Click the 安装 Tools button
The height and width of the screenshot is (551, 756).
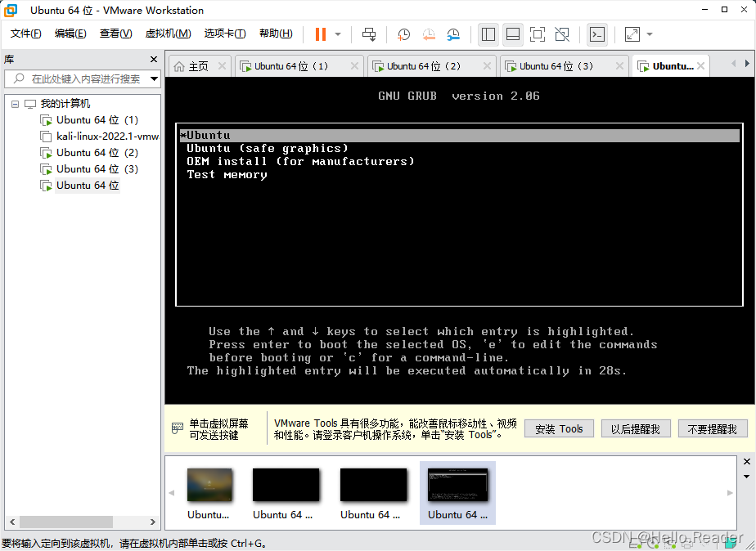point(559,428)
